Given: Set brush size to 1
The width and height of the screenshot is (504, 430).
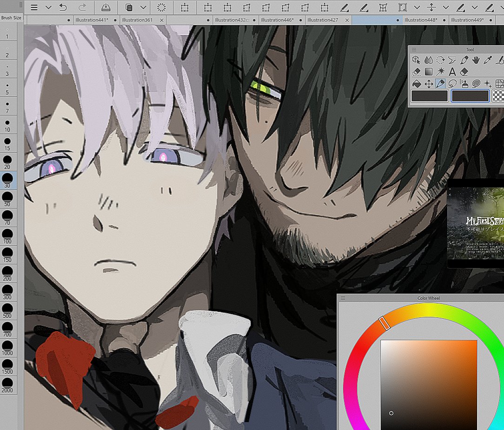Looking at the screenshot, I should click(x=7, y=34).
